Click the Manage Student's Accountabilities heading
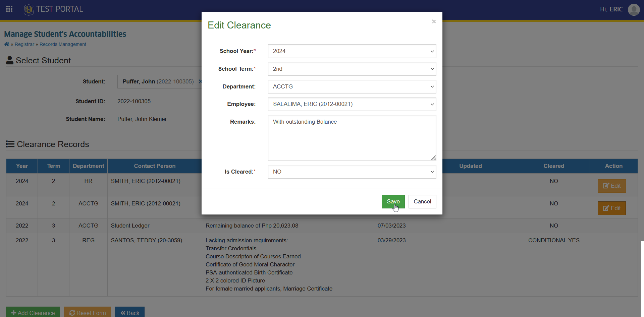The height and width of the screenshot is (317, 644). pyautogui.click(x=65, y=34)
